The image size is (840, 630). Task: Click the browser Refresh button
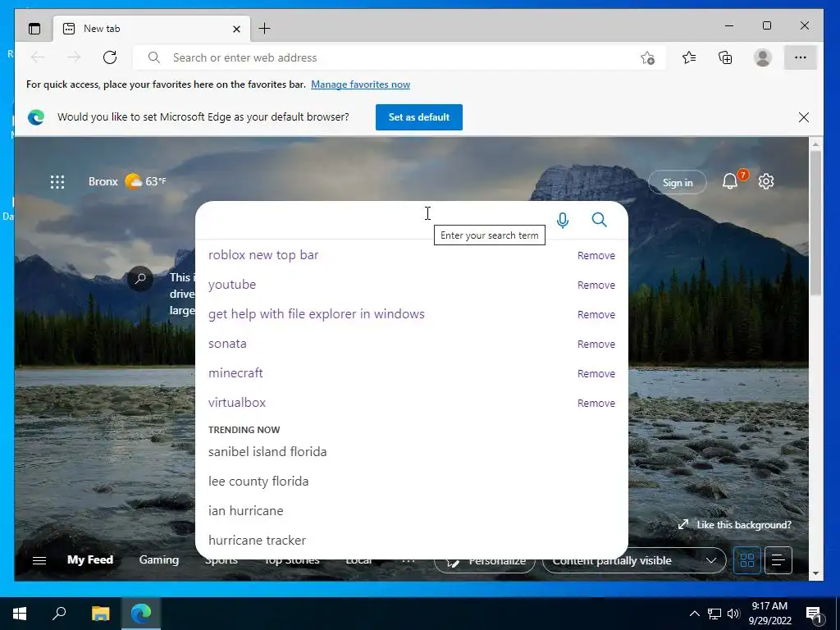point(110,57)
